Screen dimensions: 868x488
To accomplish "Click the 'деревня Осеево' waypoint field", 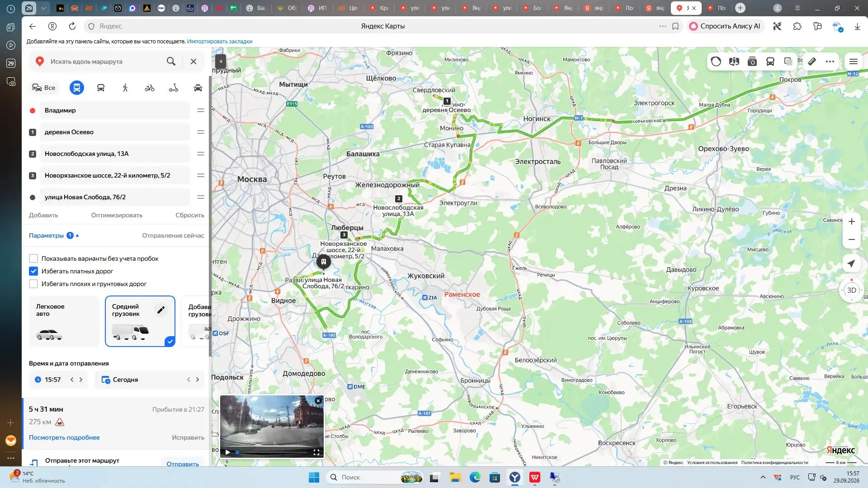I will point(115,132).
